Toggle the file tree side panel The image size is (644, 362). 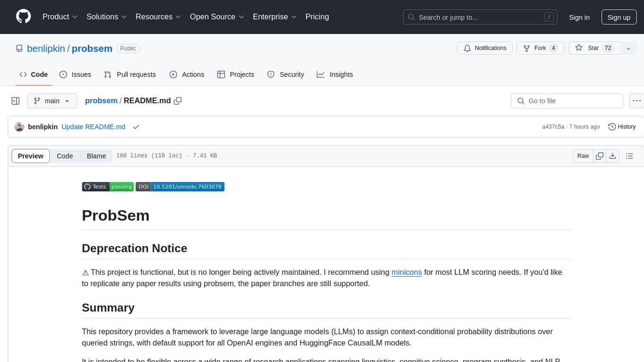point(16,101)
